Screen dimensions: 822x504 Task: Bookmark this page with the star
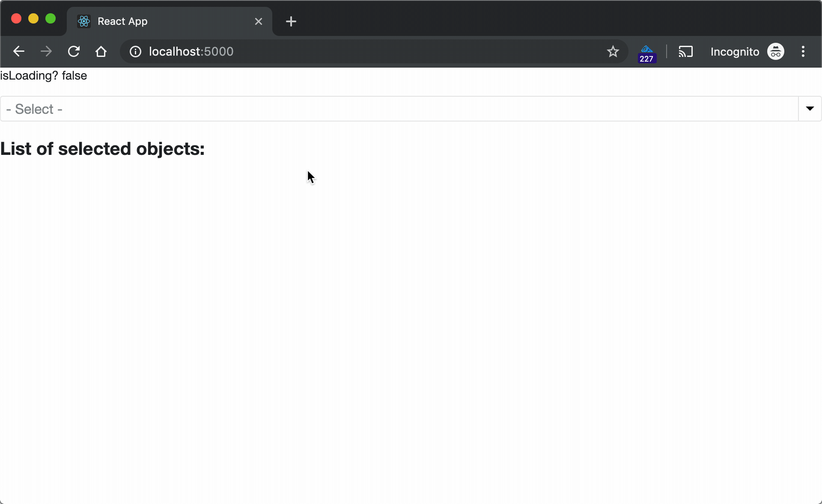coord(613,51)
